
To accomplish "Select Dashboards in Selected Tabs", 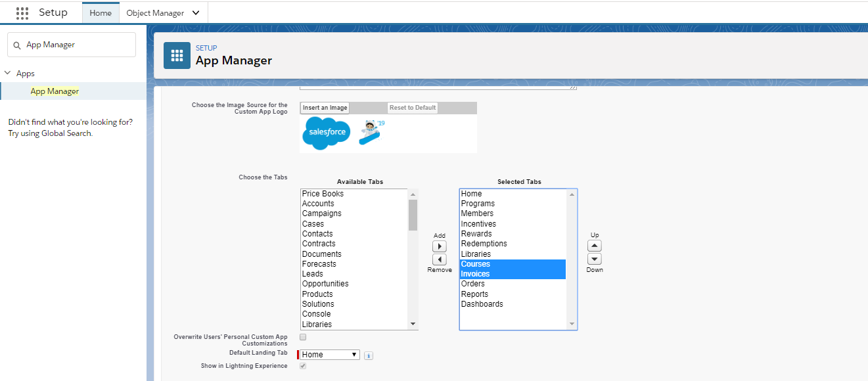I will [x=513, y=304].
